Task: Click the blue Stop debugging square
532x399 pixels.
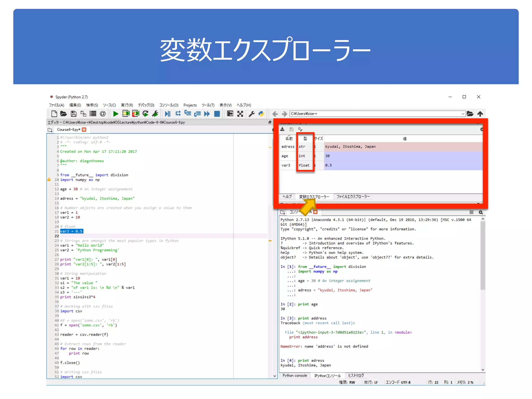Action: point(217,114)
